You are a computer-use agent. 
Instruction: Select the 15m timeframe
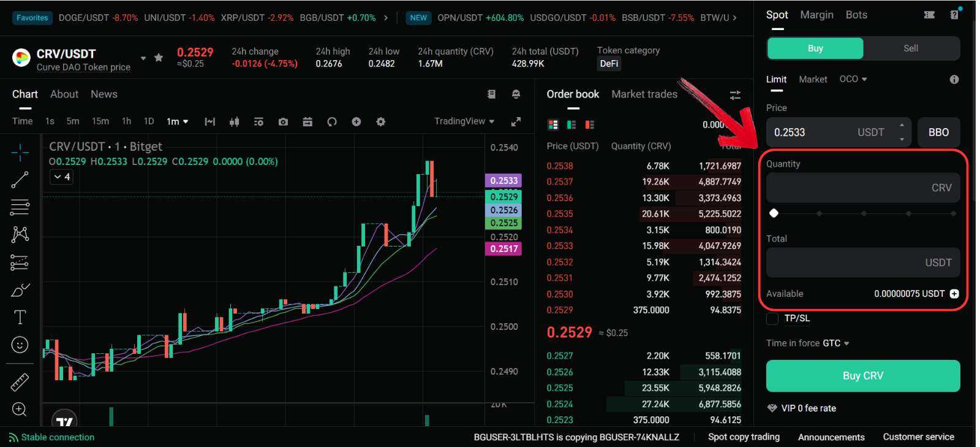(100, 121)
